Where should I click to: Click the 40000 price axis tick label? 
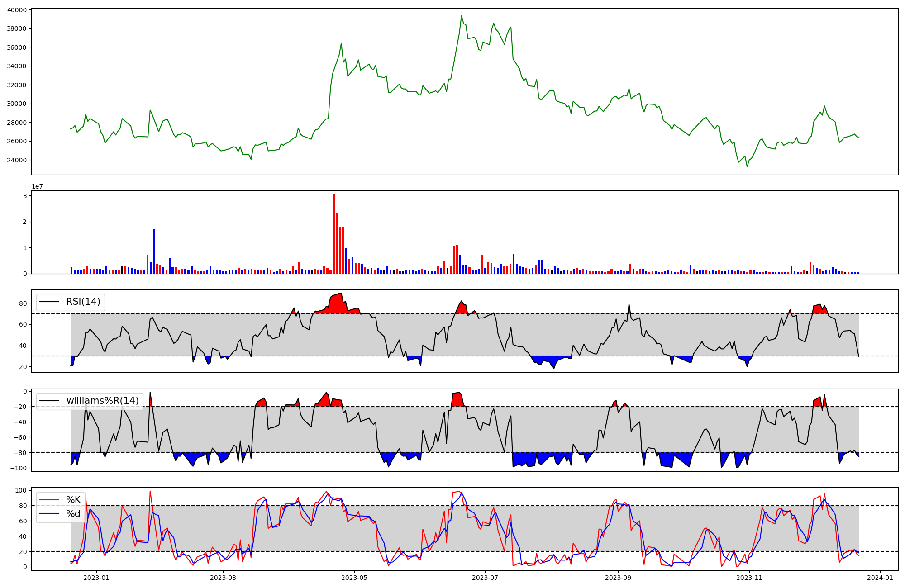(16, 10)
